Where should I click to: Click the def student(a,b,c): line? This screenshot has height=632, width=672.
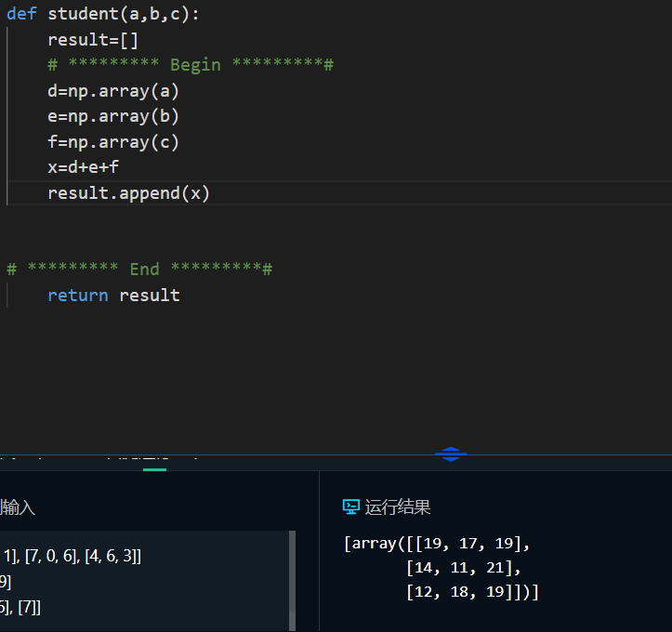103,14
